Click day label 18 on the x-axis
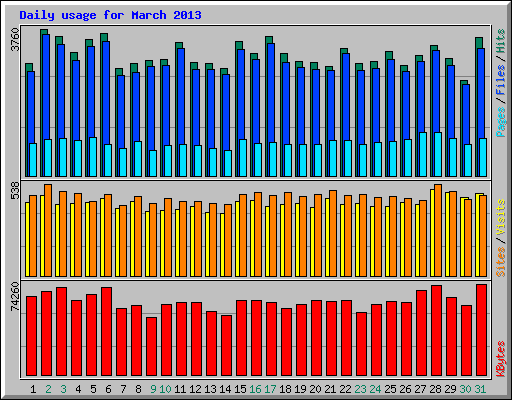 coord(285,389)
